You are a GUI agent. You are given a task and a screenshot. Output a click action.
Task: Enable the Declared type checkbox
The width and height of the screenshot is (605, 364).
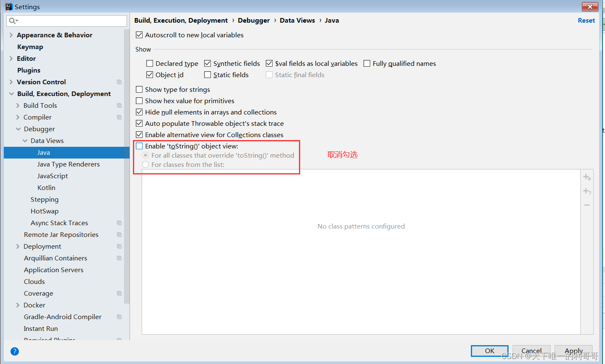(x=150, y=63)
